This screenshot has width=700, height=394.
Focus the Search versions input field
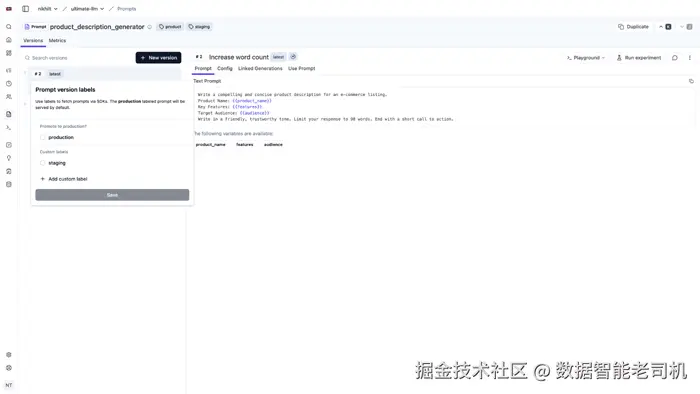click(79, 58)
